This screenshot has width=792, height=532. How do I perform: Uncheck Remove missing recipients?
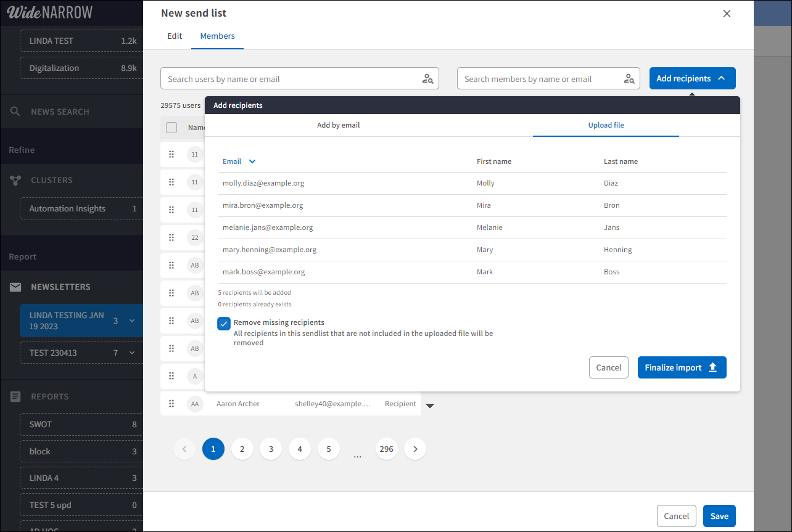[x=223, y=323]
